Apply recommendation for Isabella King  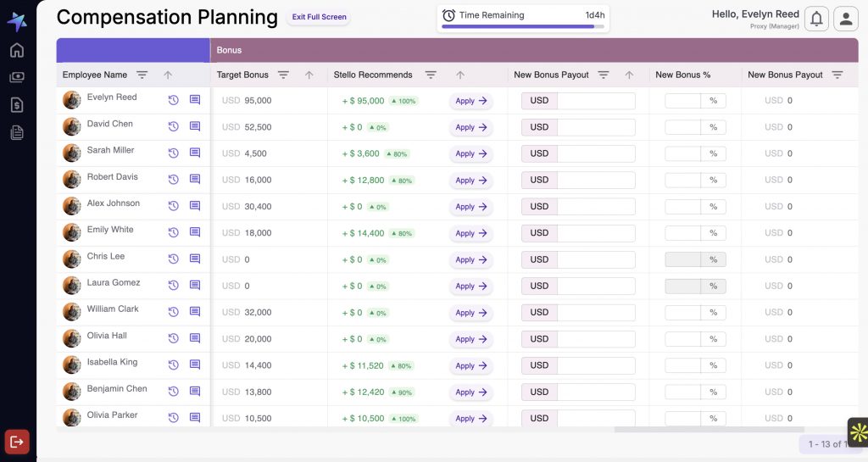(x=471, y=365)
